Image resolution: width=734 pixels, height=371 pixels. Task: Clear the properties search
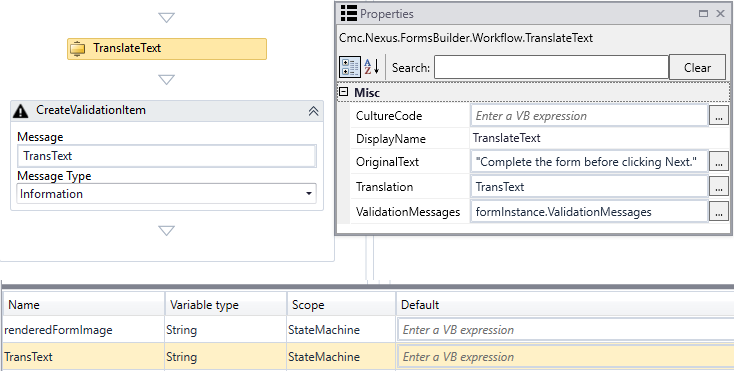coord(697,67)
